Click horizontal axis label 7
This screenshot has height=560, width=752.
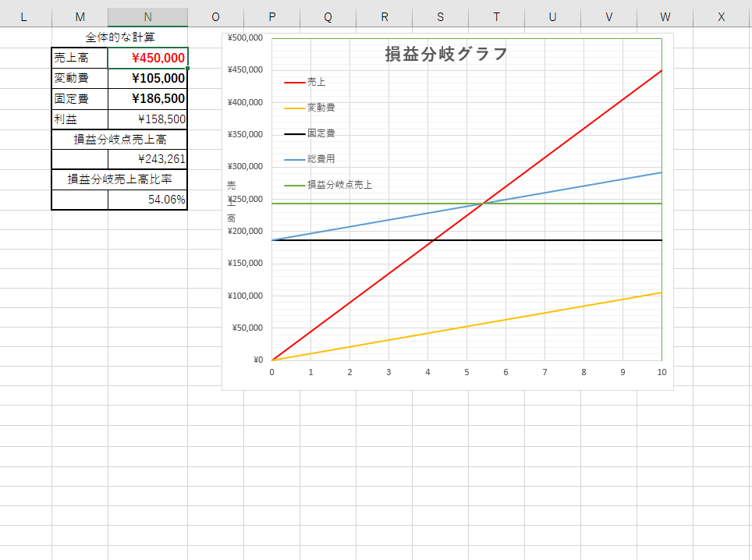tap(544, 373)
